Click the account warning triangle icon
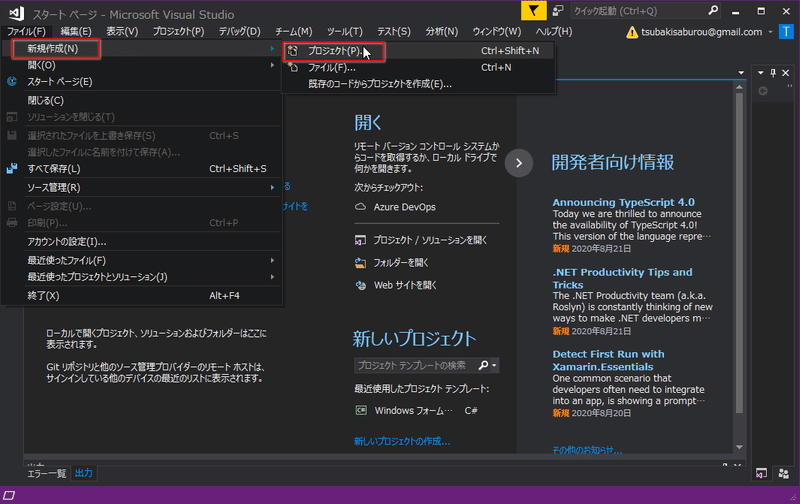The height and width of the screenshot is (504, 800). (x=632, y=33)
